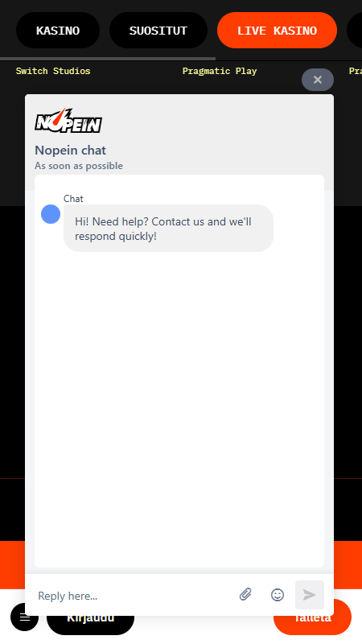Click the 'As soon as possible' subtitle
This screenshot has height=644, width=362.
tap(78, 166)
